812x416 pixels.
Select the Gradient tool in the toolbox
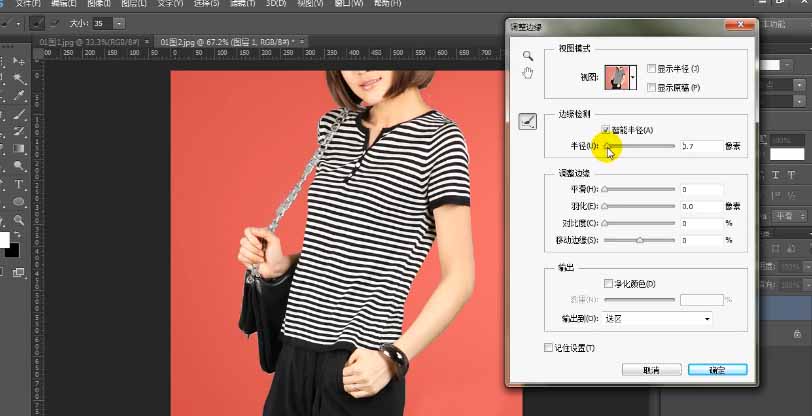[19, 149]
